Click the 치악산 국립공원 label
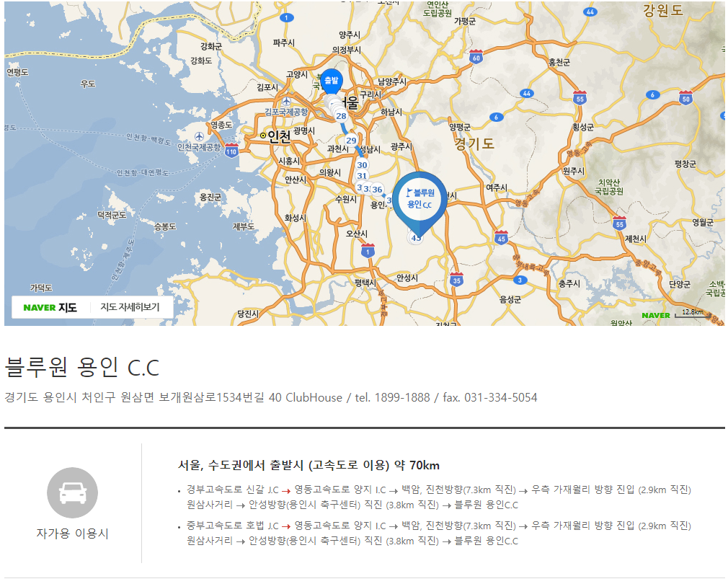This screenshot has height=584, width=728. point(608,187)
